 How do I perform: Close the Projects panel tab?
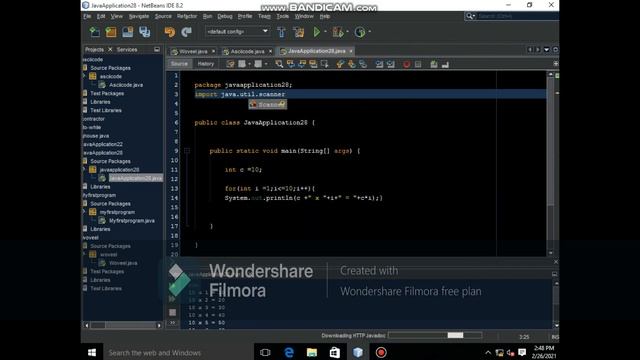click(110, 49)
